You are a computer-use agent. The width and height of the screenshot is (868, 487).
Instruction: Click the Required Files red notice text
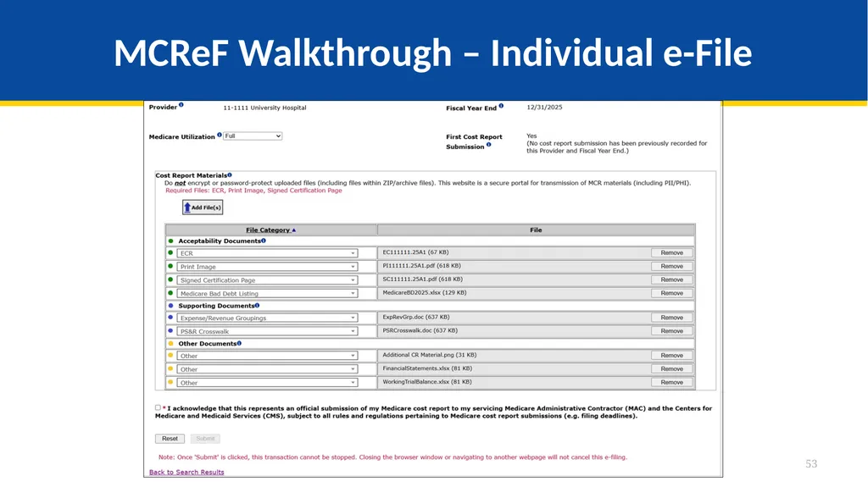click(x=253, y=191)
